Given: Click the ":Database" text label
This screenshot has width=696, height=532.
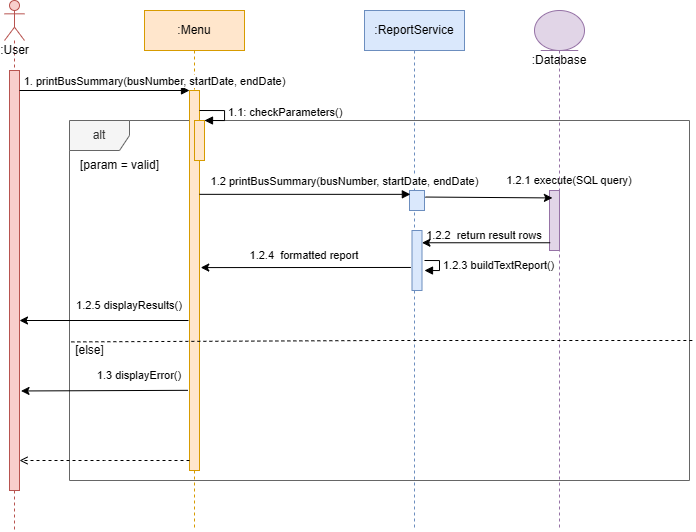Looking at the screenshot, I should 559,60.
